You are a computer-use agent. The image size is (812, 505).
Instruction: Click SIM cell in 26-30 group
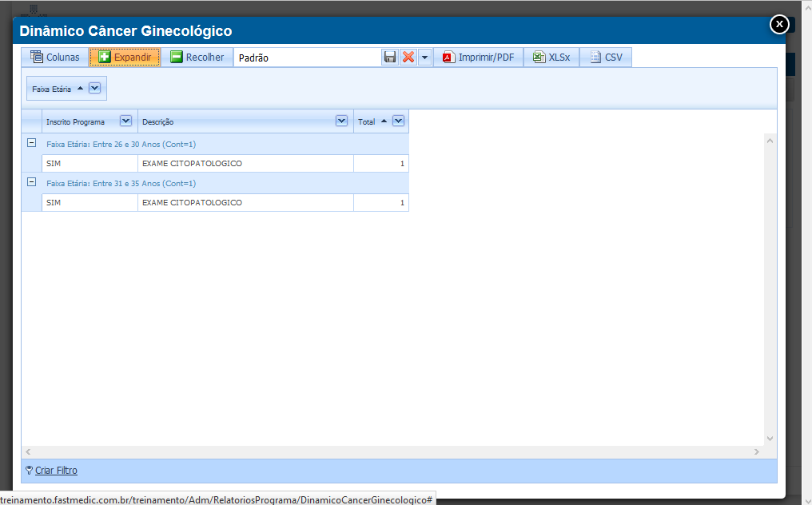(x=90, y=163)
